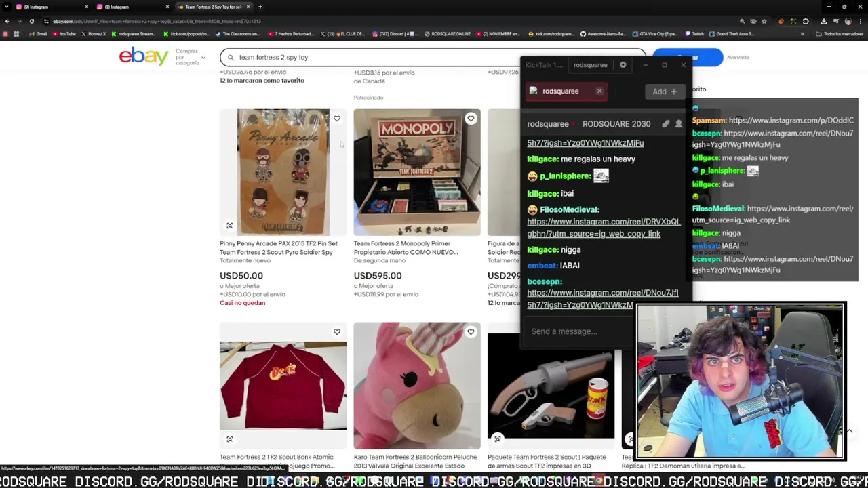
Task: Open the YouTube bookmark
Action: [x=64, y=34]
